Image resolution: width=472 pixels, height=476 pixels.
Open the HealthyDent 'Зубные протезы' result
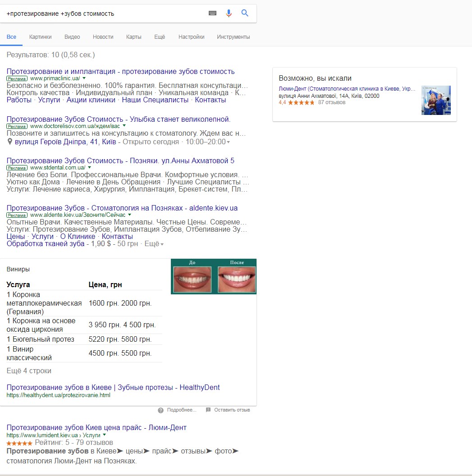(x=113, y=387)
